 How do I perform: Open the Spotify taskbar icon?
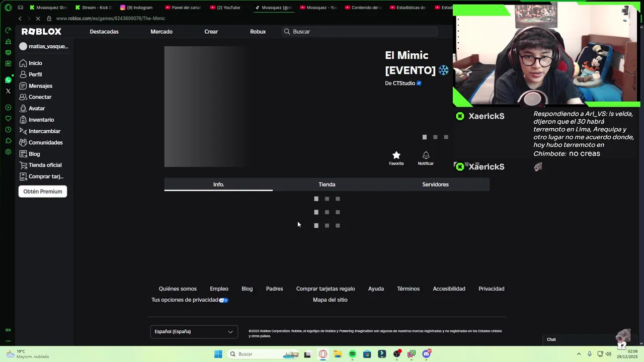click(352, 354)
